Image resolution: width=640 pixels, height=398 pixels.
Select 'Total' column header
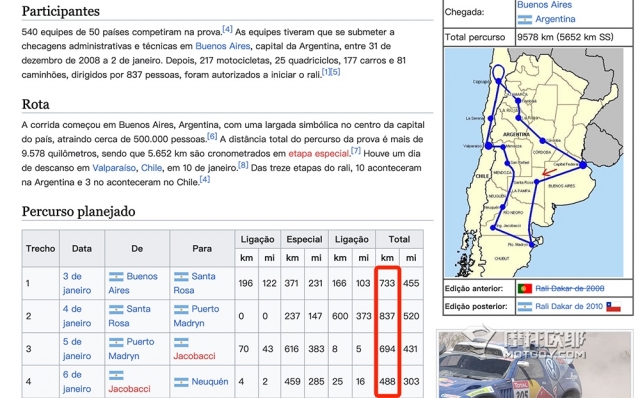click(x=399, y=240)
